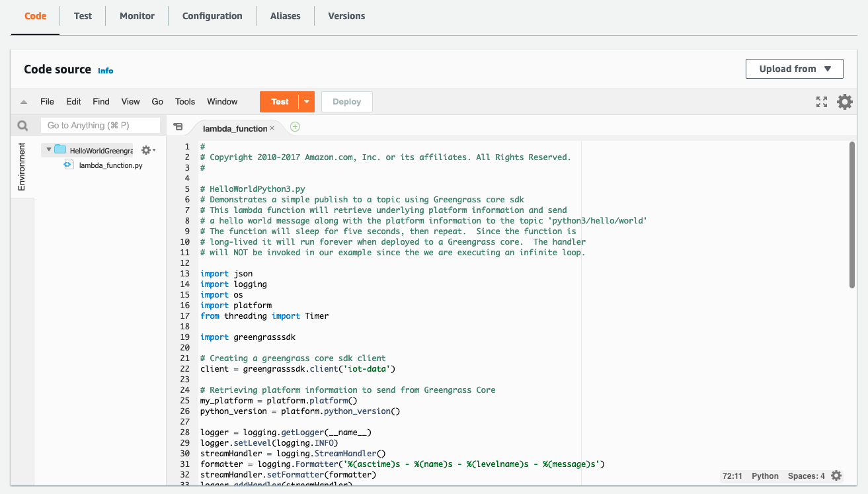The height and width of the screenshot is (494, 868).
Task: Open the Info link beside Code source
Action: coord(105,71)
